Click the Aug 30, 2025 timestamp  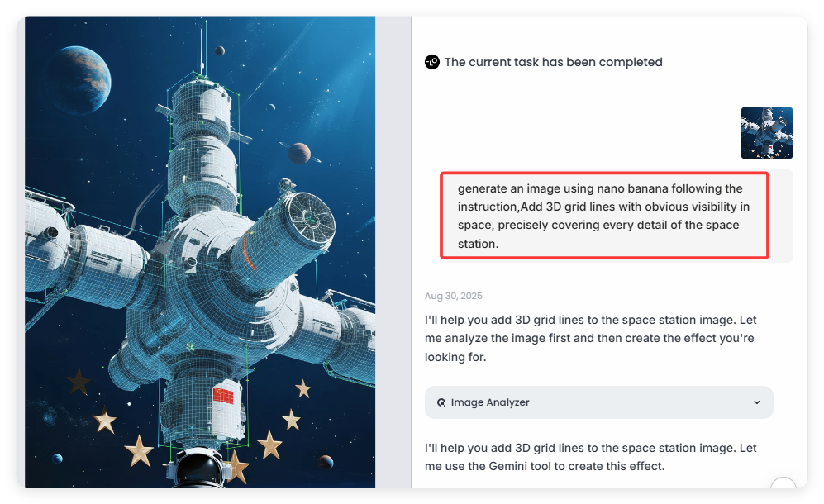tap(454, 296)
